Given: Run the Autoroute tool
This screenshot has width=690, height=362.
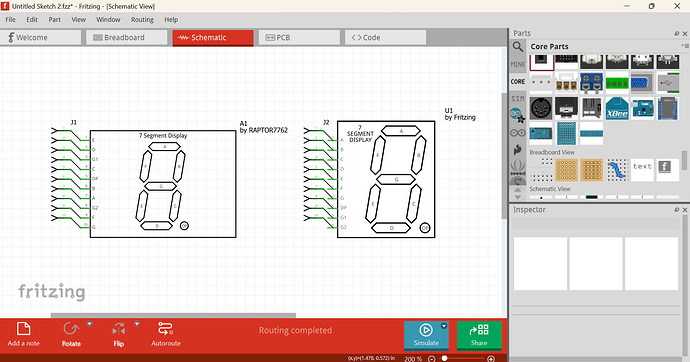Looking at the screenshot, I should (166, 335).
